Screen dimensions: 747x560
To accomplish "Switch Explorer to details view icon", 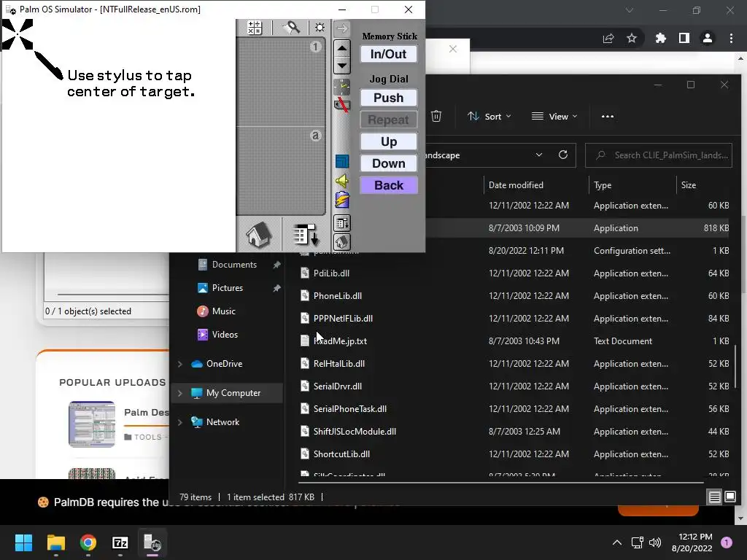I will coord(715,497).
